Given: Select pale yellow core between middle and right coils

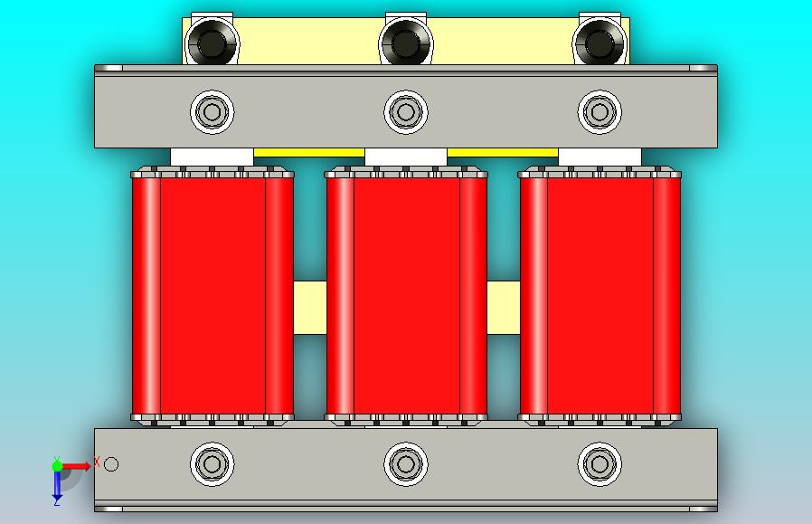Looking at the screenshot, I should (504, 308).
